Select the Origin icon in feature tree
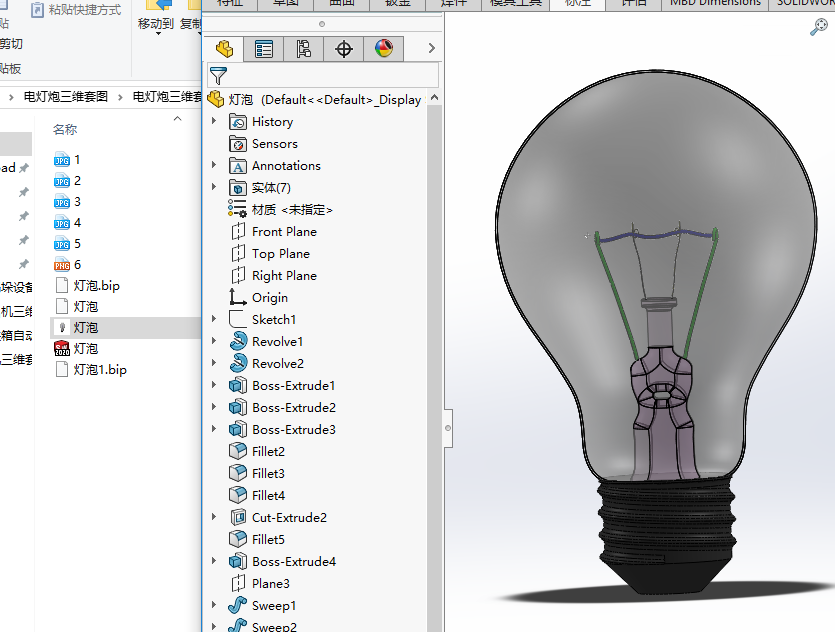The image size is (835, 632). 238,297
